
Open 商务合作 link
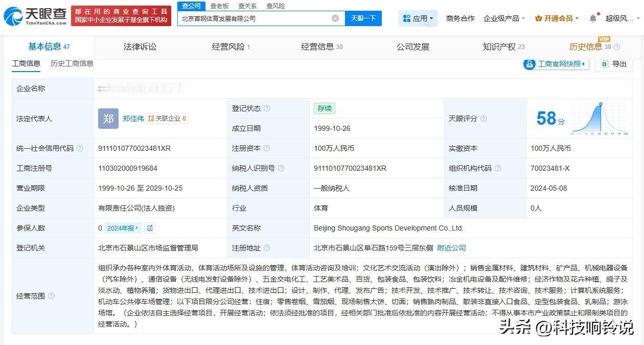click(460, 18)
